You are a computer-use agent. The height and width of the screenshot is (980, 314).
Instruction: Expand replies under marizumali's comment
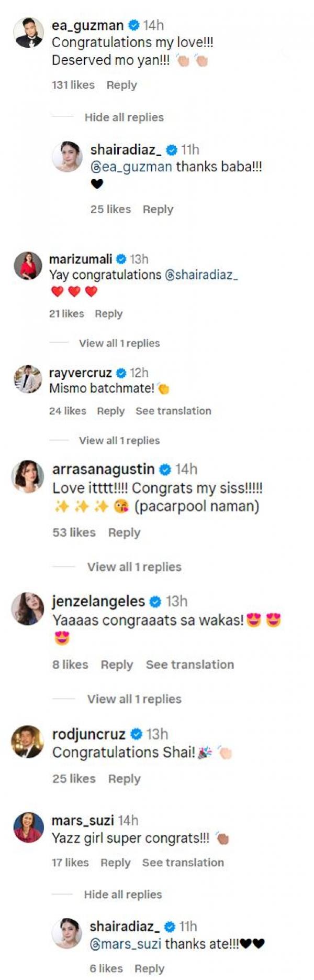tap(119, 343)
